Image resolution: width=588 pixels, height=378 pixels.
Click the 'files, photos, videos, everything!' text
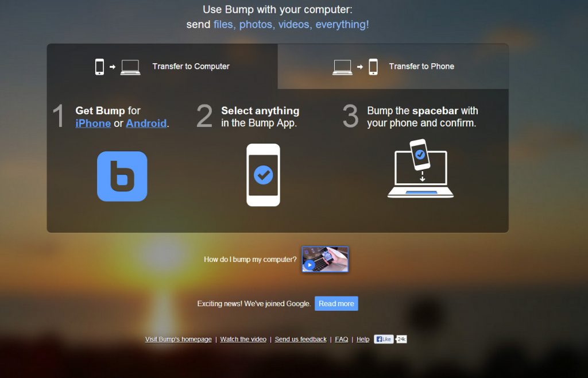pyautogui.click(x=291, y=25)
